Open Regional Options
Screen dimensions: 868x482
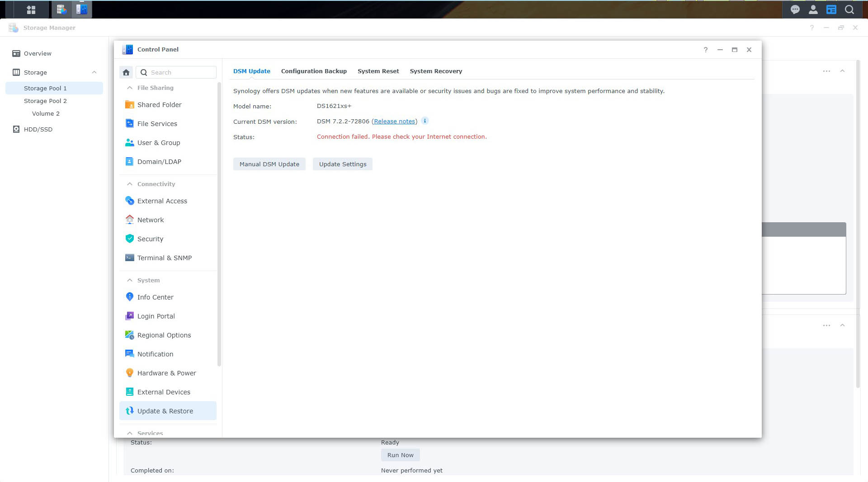click(x=168, y=335)
